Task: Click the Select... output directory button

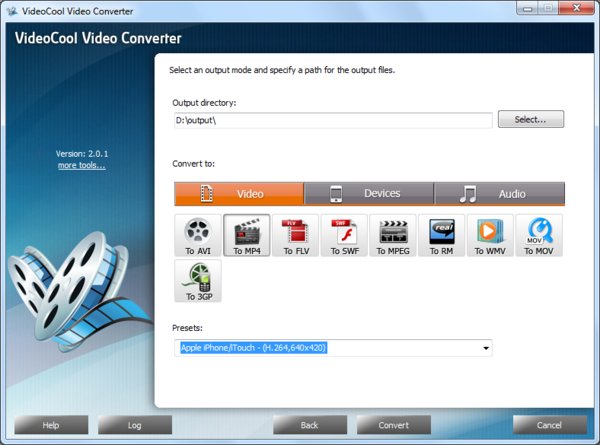Action: [x=531, y=119]
